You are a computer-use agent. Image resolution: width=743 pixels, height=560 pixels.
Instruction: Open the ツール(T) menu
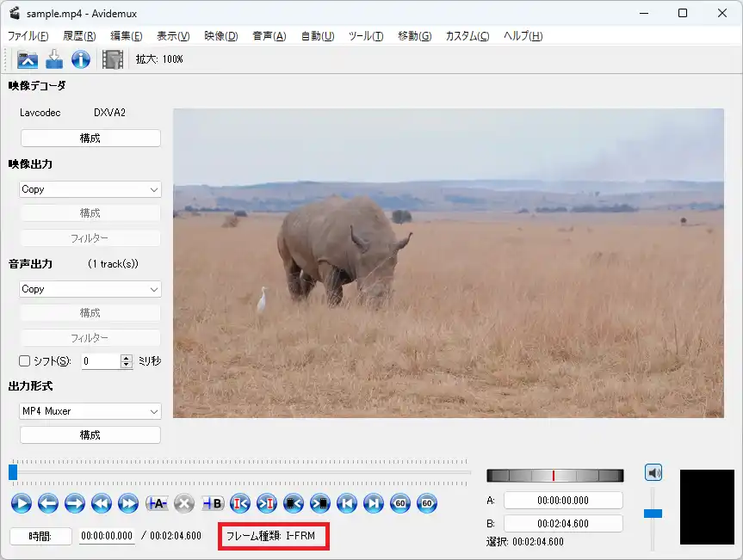[x=366, y=36]
